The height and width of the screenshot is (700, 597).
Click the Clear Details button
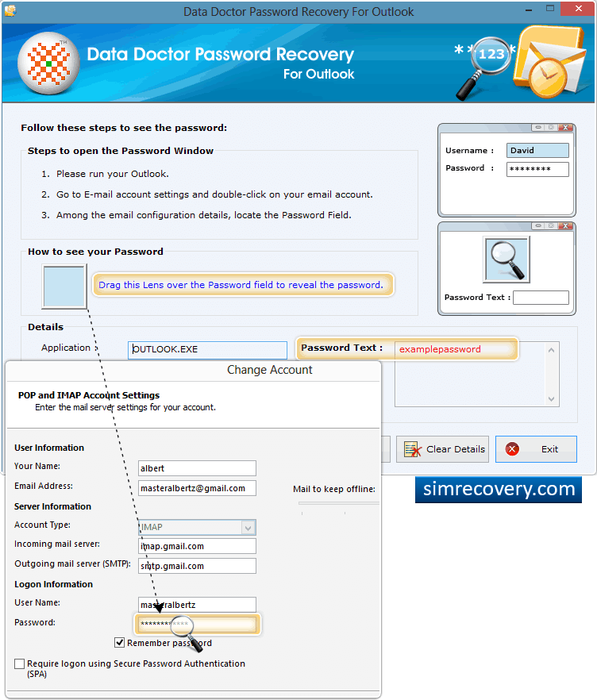tap(442, 449)
